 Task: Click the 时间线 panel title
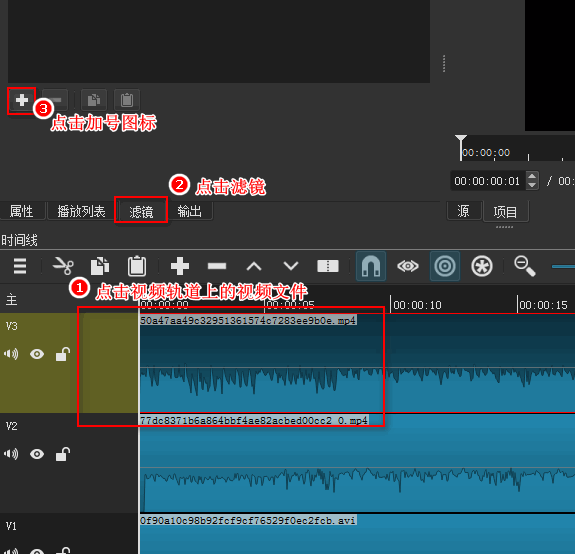(19, 241)
